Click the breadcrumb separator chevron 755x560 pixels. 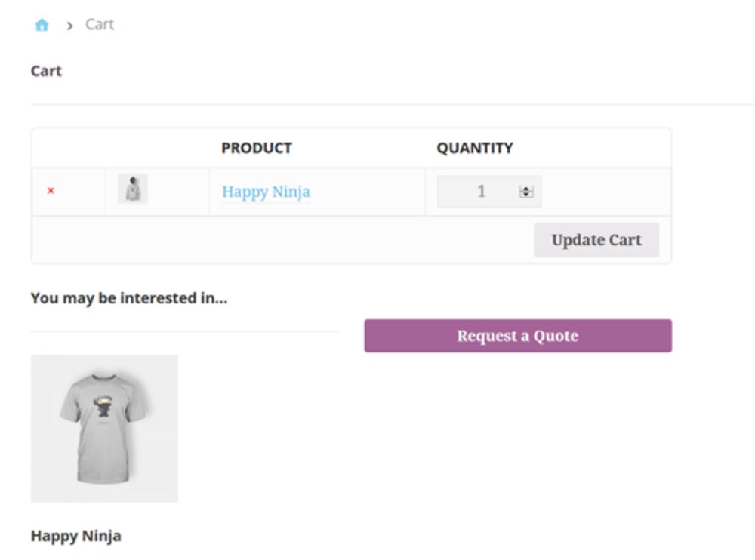point(69,26)
